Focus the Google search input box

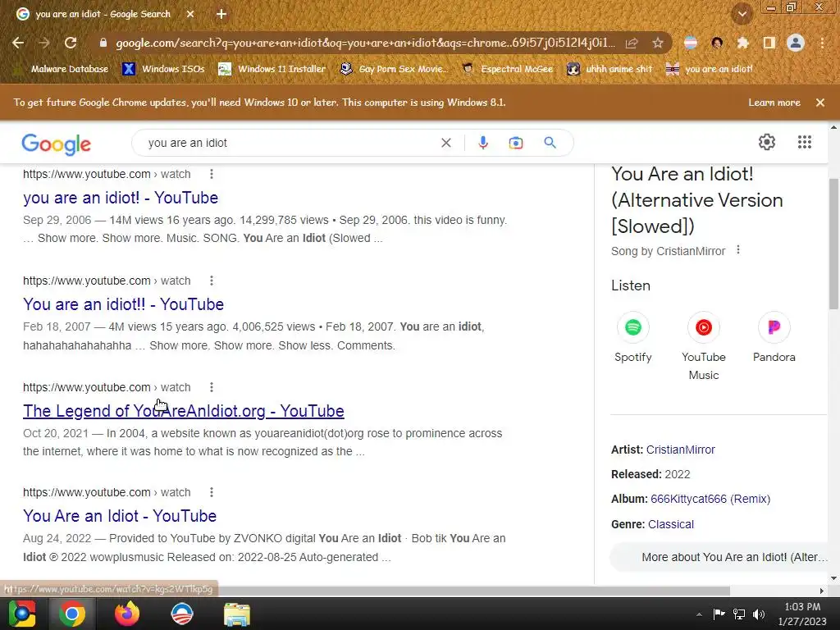click(x=290, y=143)
